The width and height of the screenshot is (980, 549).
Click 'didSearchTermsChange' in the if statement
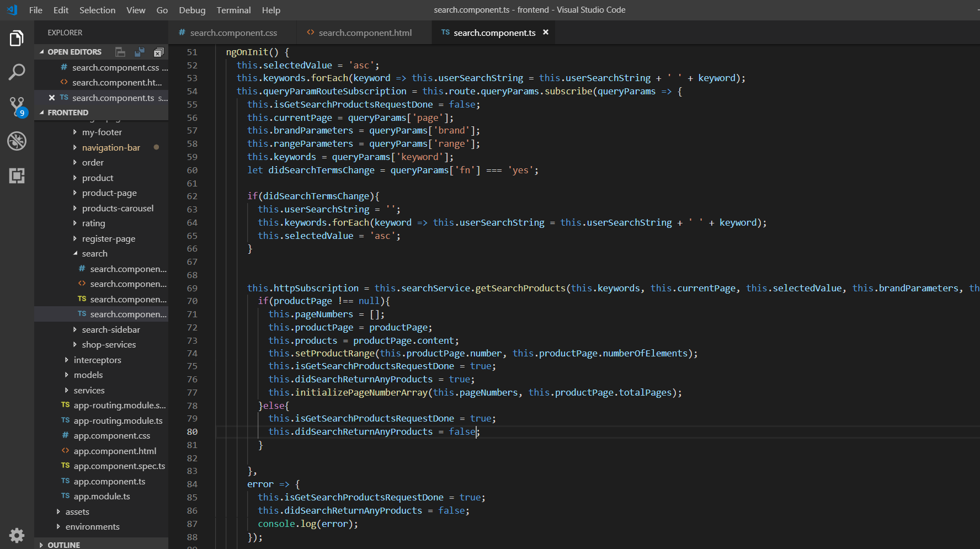coord(316,196)
